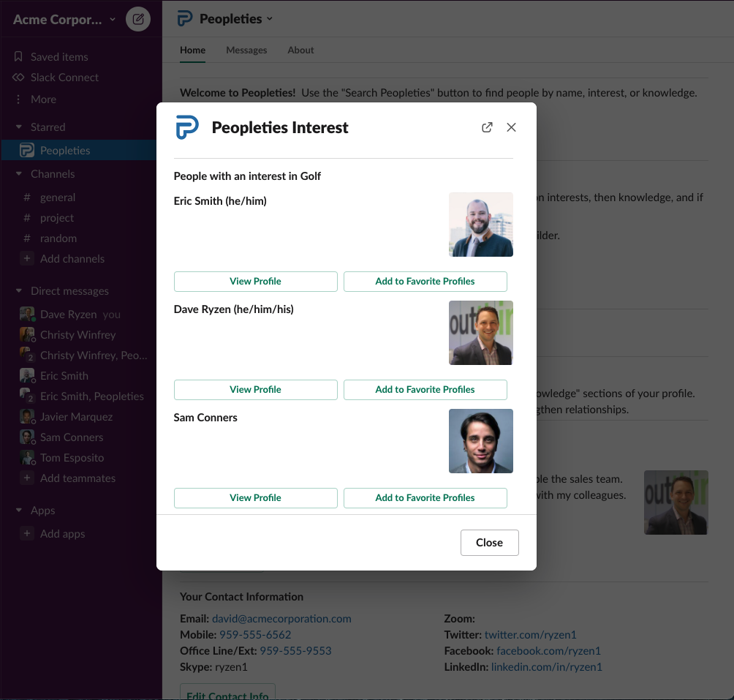Screen dimensions: 734x700
Task: Click the Edit Contact Info button
Action: point(227,691)
